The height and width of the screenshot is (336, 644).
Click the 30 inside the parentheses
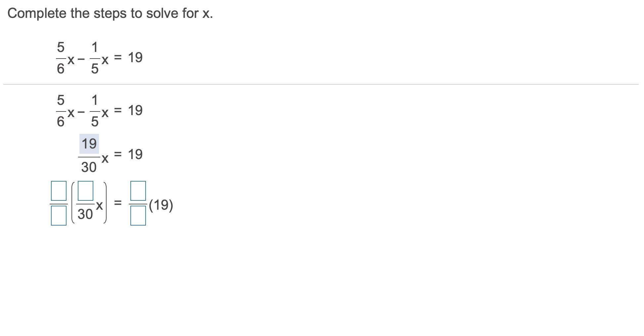click(x=85, y=214)
